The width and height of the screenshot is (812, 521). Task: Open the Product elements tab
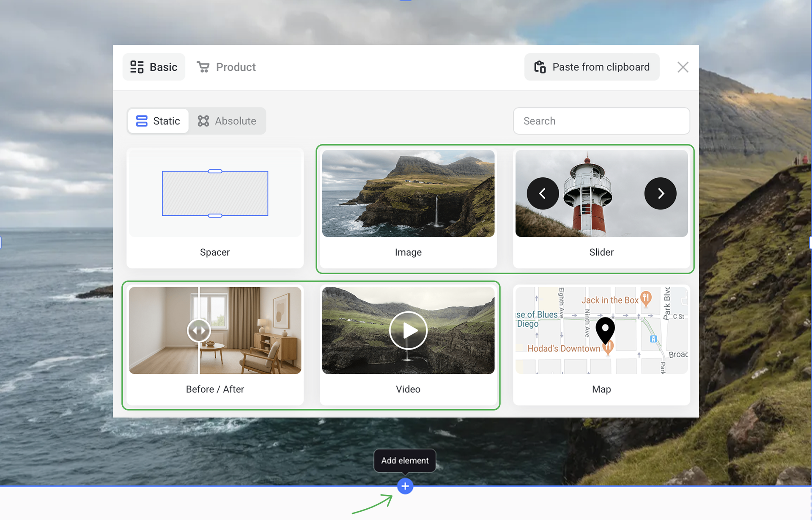226,67
